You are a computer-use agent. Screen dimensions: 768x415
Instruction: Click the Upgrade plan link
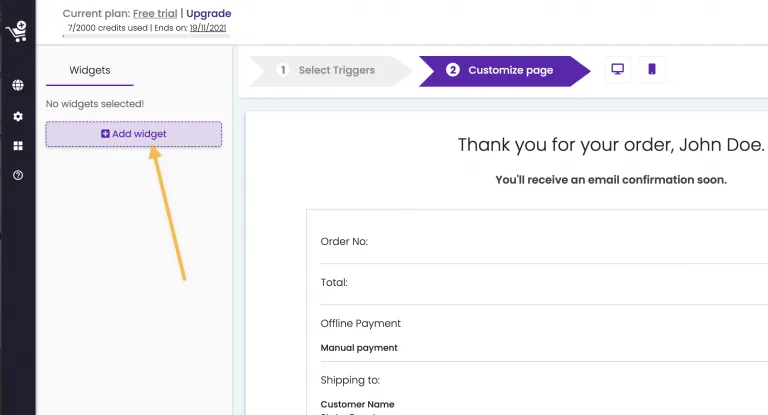pyautogui.click(x=209, y=14)
